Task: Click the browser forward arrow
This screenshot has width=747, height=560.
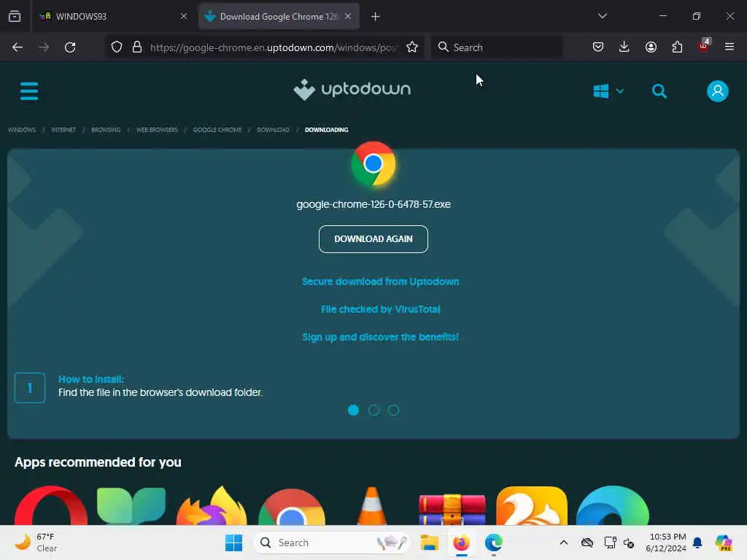Action: [x=44, y=47]
